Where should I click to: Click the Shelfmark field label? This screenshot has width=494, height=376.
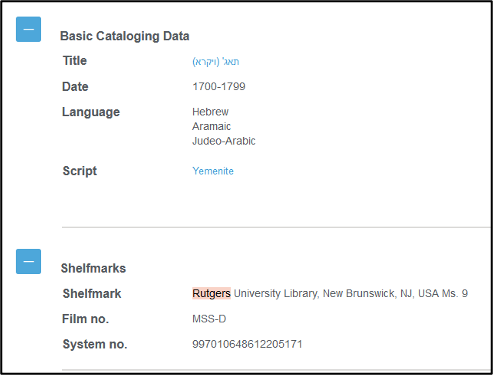point(92,294)
